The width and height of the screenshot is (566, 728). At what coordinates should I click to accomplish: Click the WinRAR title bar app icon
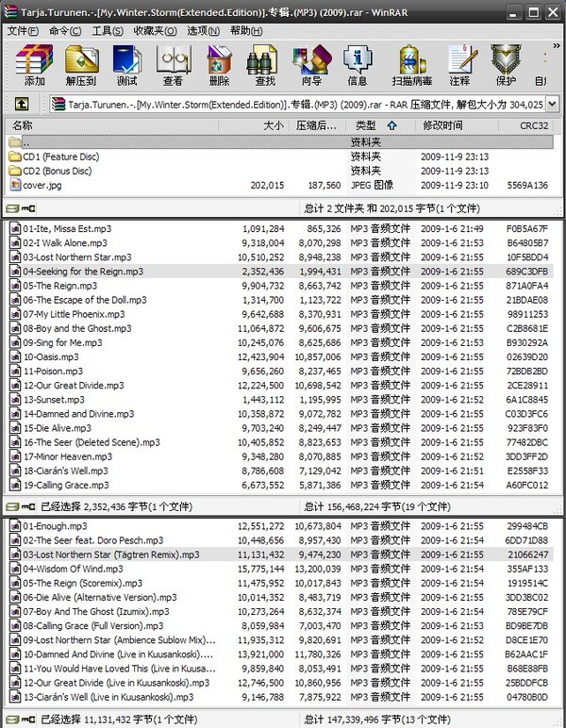pyautogui.click(x=10, y=11)
